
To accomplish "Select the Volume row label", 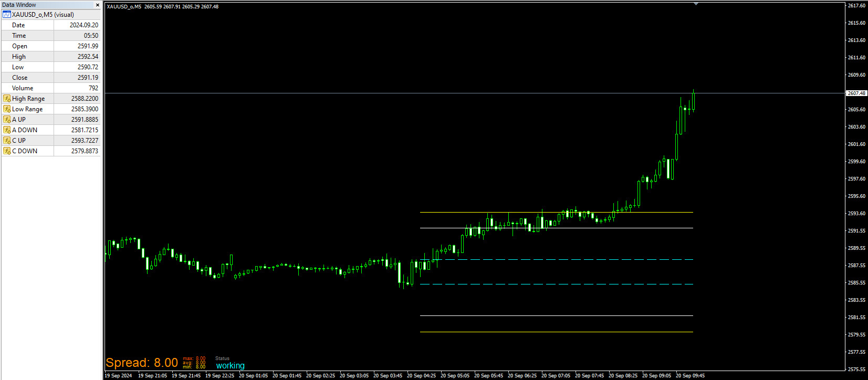I will click(x=23, y=88).
